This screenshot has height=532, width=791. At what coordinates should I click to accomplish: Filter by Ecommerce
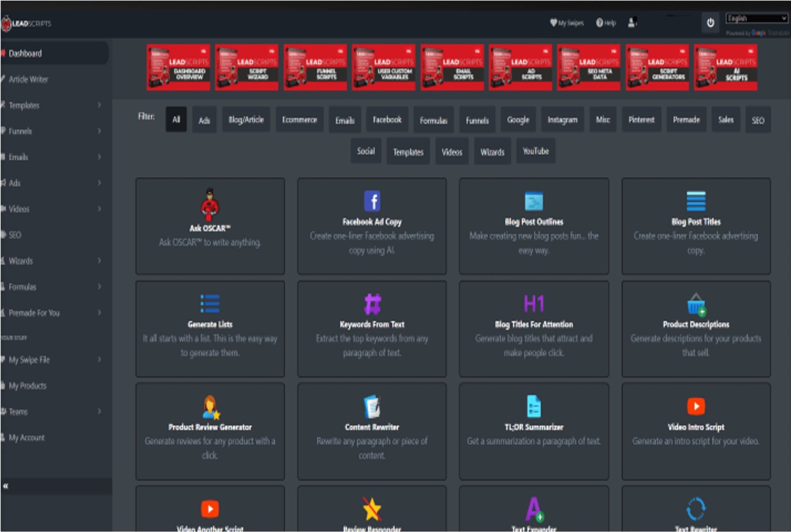[x=300, y=120]
